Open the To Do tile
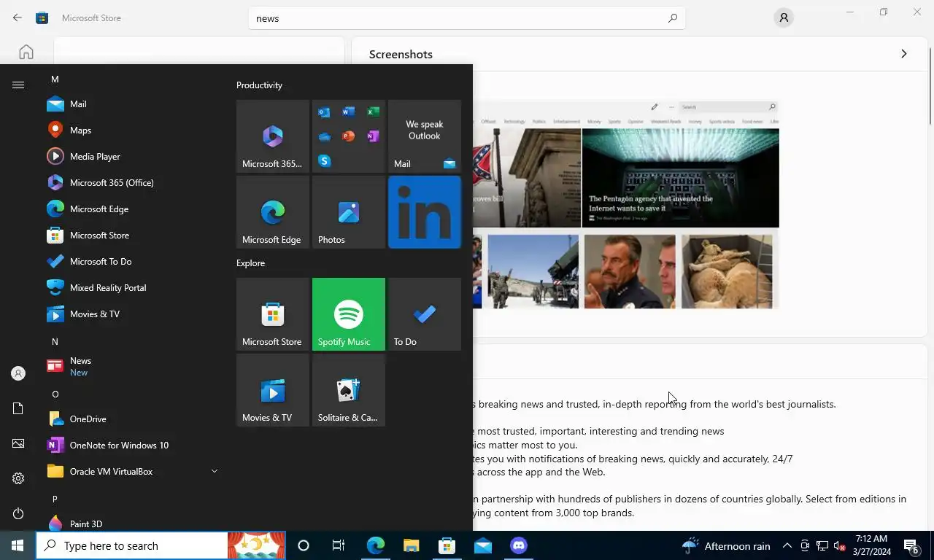This screenshot has width=934, height=560. click(425, 314)
